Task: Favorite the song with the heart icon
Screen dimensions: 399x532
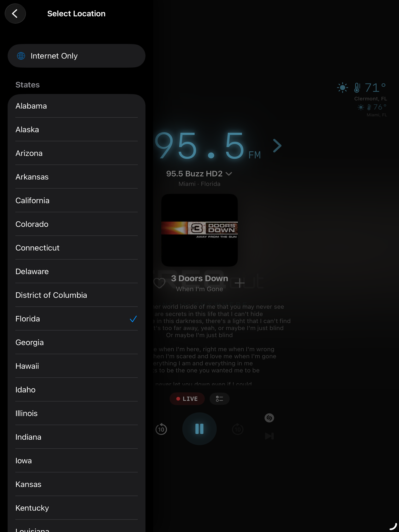Action: click(x=159, y=283)
